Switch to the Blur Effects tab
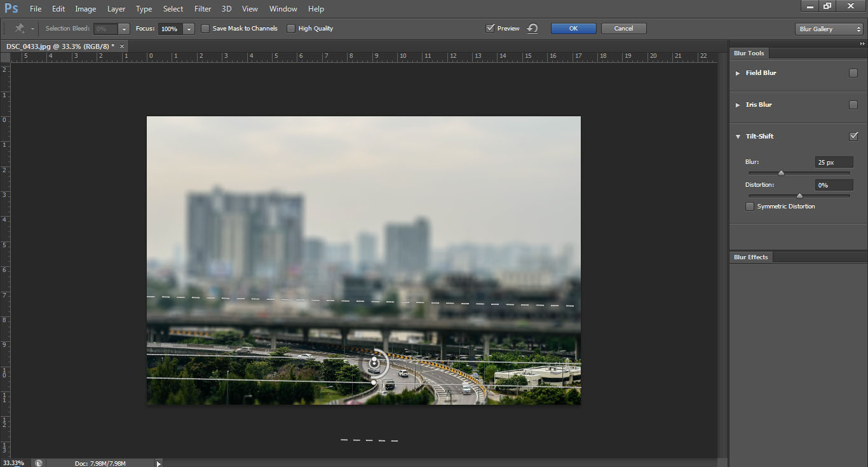The image size is (868, 467). (x=750, y=257)
